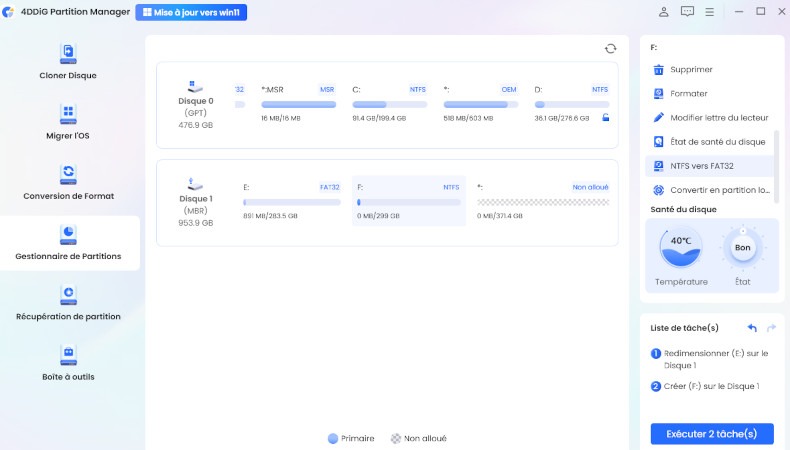790x450 pixels.
Task: Click the 476.9 GB size of Disque 0
Action: point(195,125)
